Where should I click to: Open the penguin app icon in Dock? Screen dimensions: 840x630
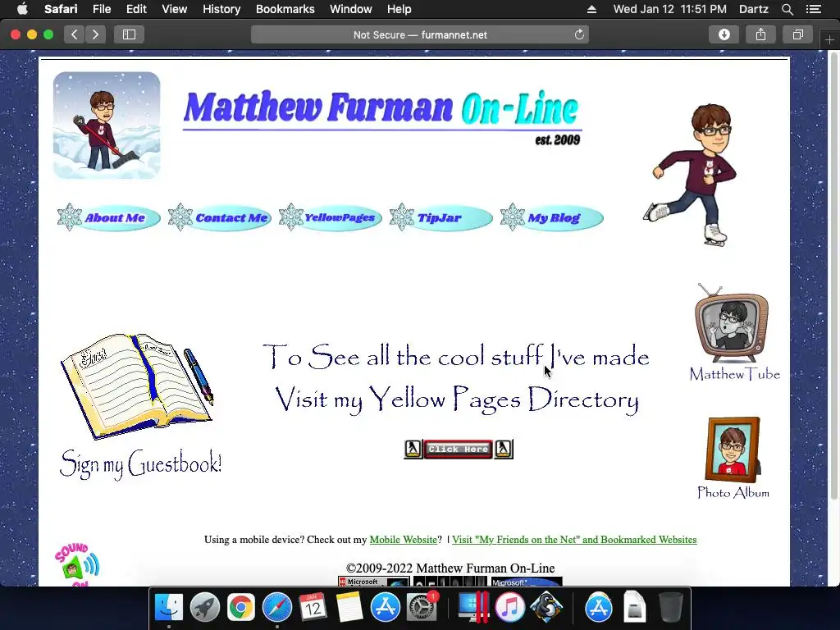tap(546, 608)
